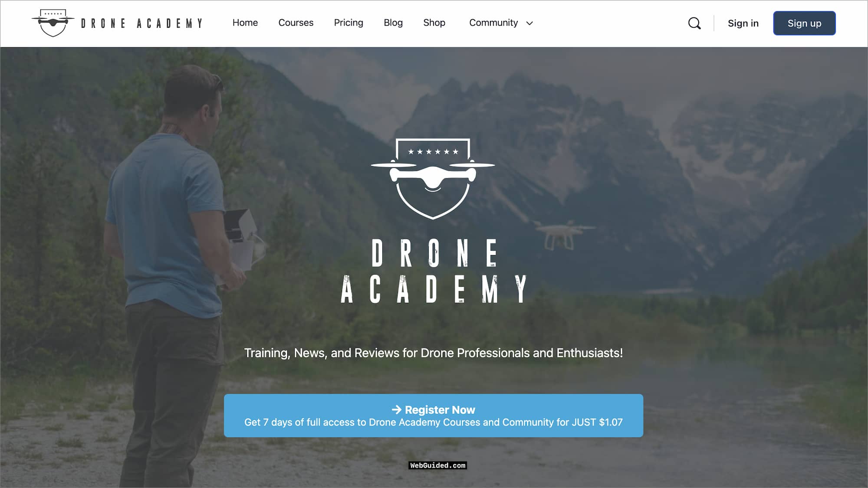Click the Sign in button

(x=743, y=23)
